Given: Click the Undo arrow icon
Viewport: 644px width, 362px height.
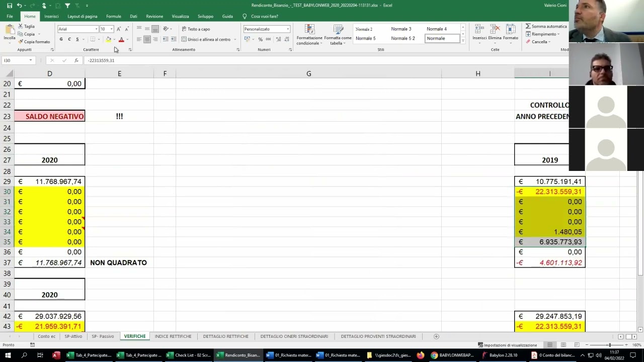Looking at the screenshot, I should tap(19, 6).
